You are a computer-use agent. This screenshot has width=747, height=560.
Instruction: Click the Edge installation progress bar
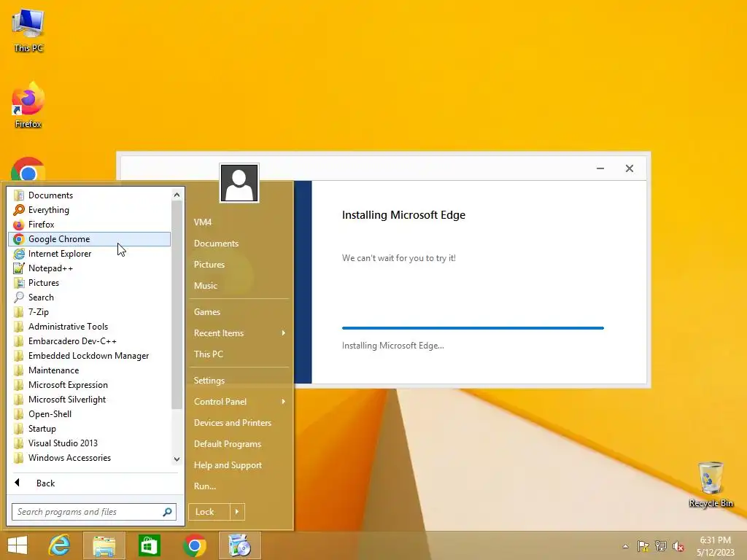point(473,328)
